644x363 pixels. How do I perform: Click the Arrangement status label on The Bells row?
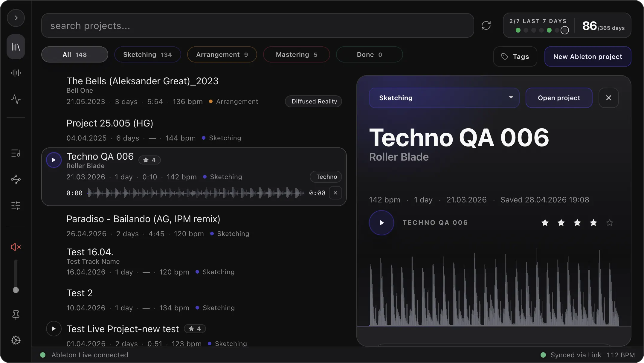click(237, 101)
